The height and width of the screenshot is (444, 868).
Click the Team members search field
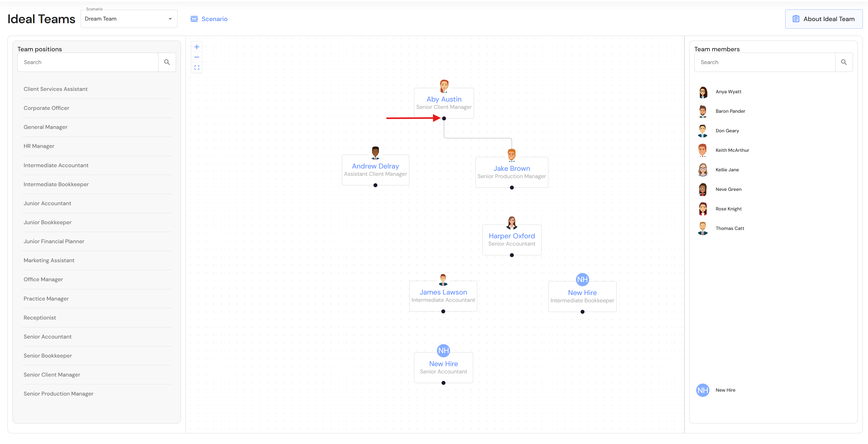(764, 62)
